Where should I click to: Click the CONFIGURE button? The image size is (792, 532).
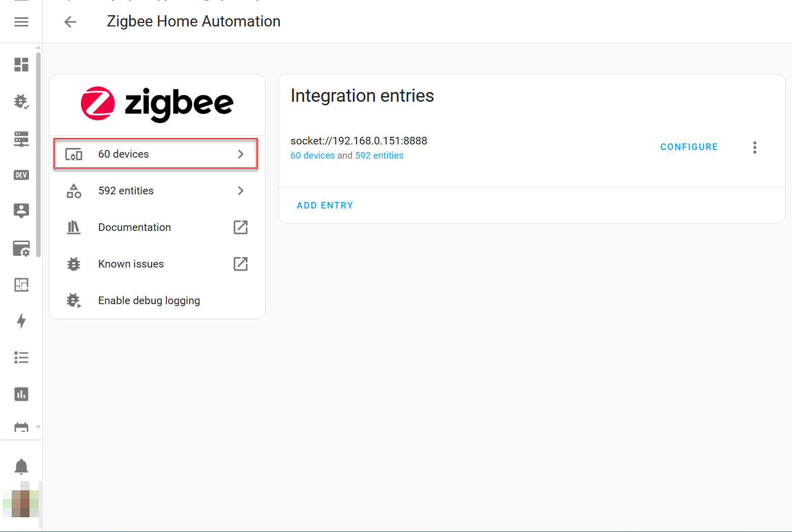[689, 147]
